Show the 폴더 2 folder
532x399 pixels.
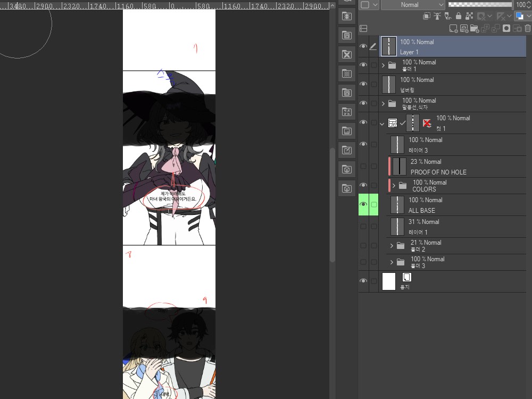363,245
